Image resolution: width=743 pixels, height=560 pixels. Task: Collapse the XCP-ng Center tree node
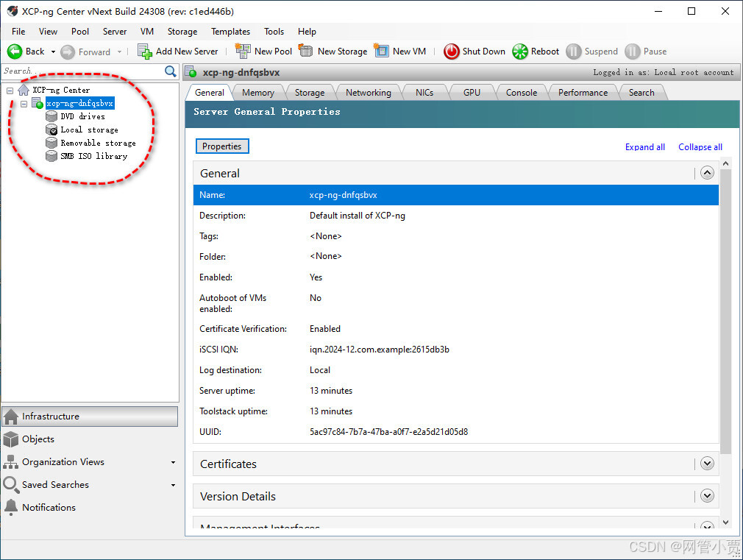pyautogui.click(x=10, y=90)
